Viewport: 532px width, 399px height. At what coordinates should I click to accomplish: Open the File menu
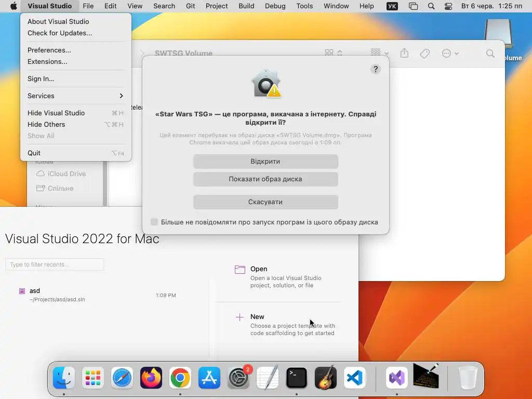[88, 6]
